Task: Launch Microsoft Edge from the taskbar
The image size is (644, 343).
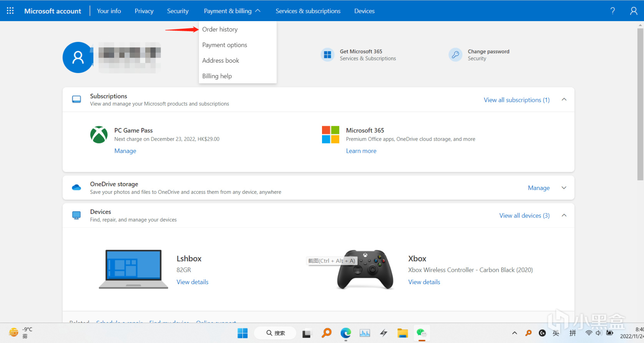Action: (x=345, y=333)
